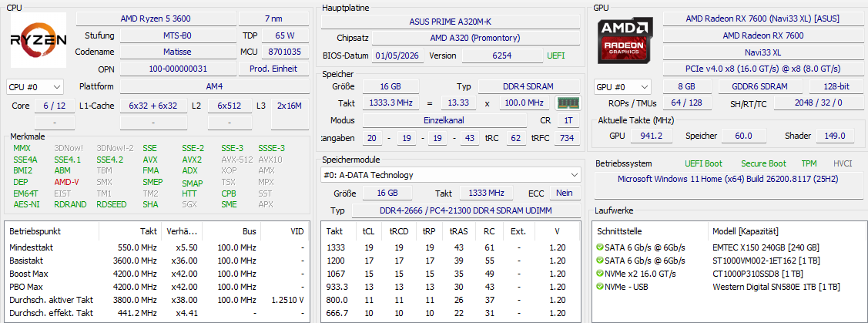Select the 666.7 timing row
Viewport: 868px width, 323px height.
tap(451, 312)
